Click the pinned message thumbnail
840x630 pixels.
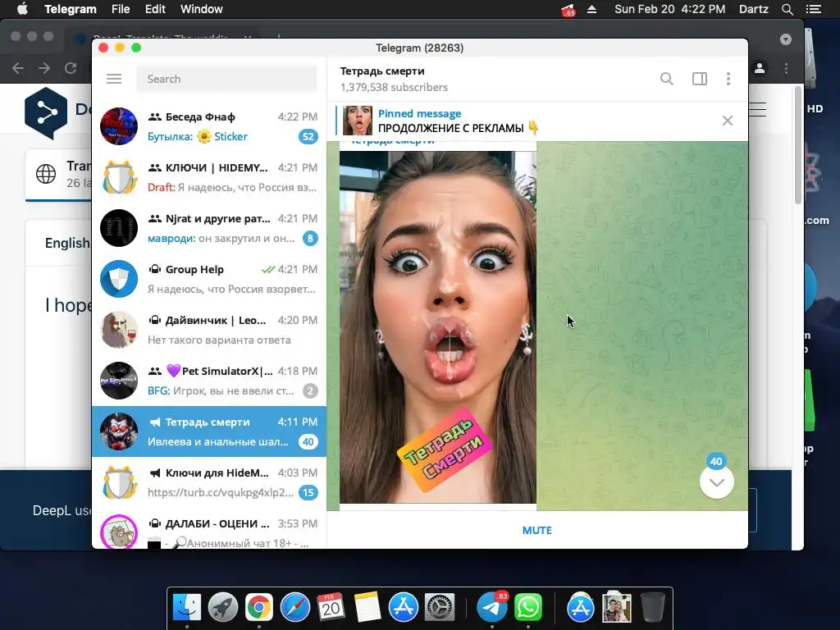pyautogui.click(x=358, y=121)
